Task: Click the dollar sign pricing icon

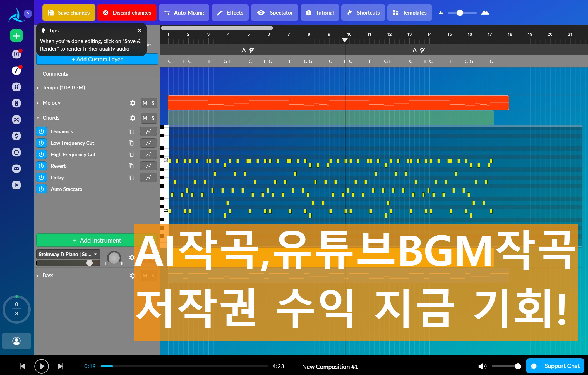Action: (x=16, y=136)
